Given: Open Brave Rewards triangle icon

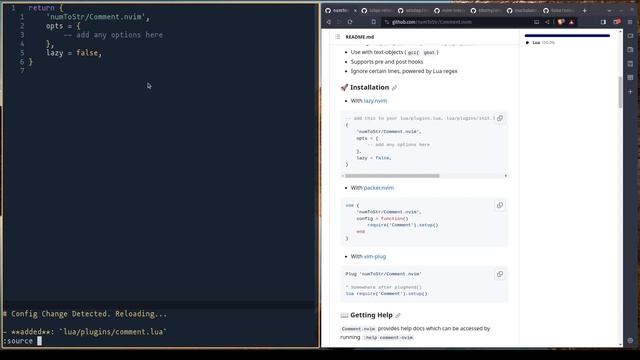Looking at the screenshot, I should tap(571, 22).
